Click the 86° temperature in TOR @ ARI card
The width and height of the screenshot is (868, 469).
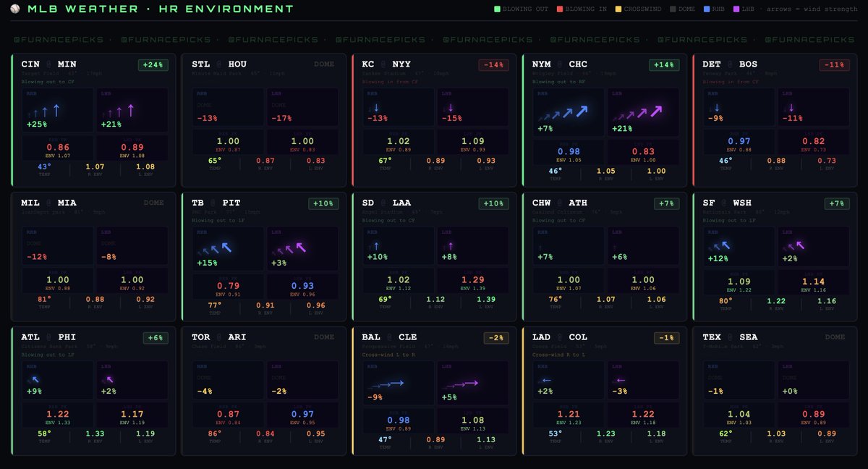point(216,434)
